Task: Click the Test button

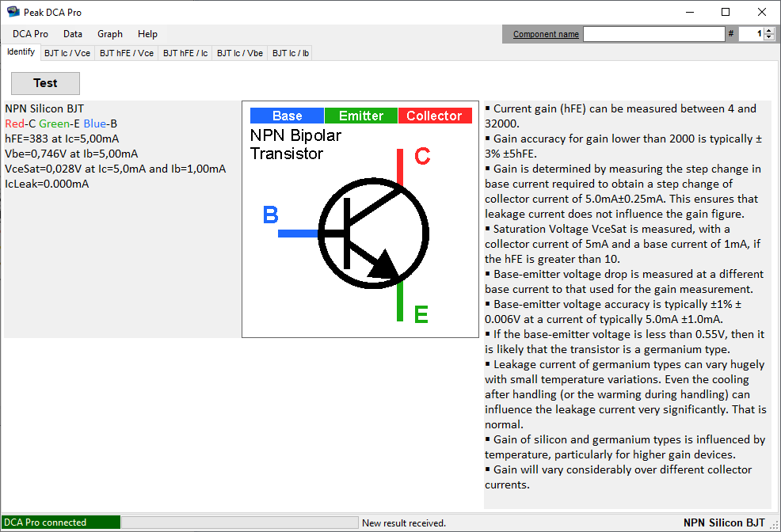Action: (45, 83)
